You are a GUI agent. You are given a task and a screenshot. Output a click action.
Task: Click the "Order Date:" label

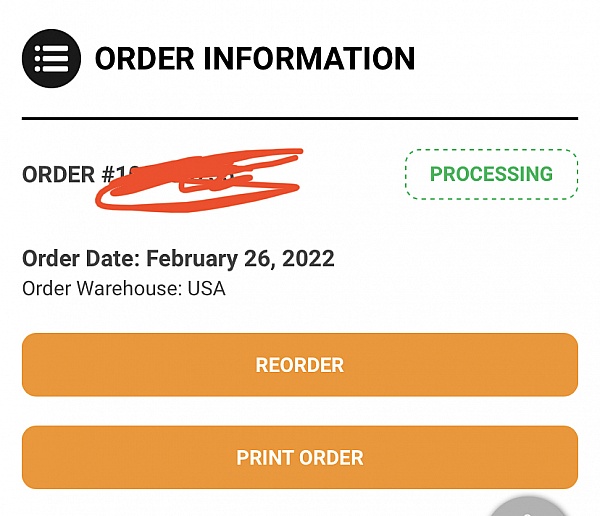pos(81,259)
